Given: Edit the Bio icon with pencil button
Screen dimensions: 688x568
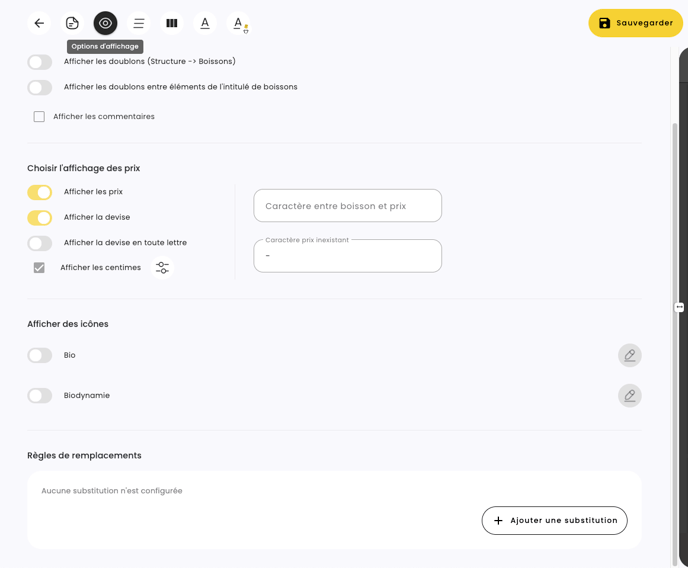Looking at the screenshot, I should coord(629,355).
